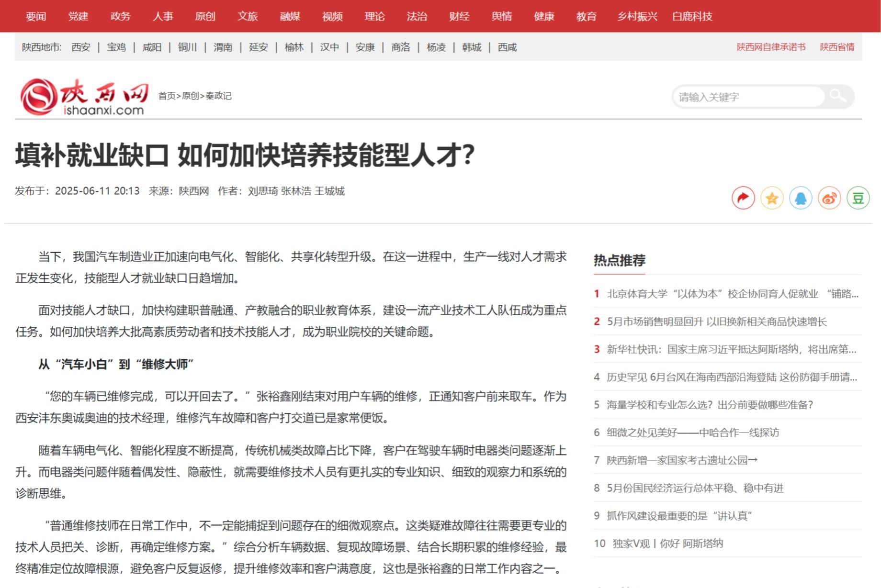Image resolution: width=881 pixels, height=588 pixels.
Task: Open hot article 抓作风建设最重要的是“讲认真”
Action: point(679,516)
